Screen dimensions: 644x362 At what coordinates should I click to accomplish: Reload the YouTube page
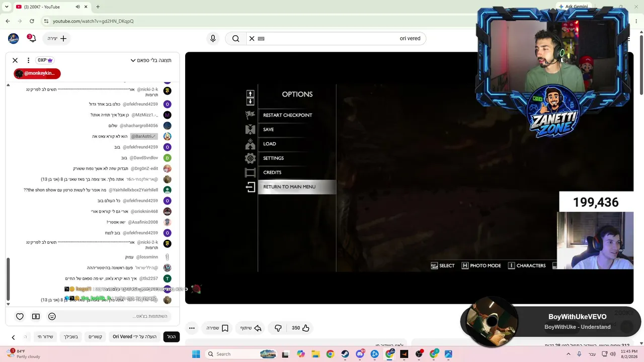32,21
